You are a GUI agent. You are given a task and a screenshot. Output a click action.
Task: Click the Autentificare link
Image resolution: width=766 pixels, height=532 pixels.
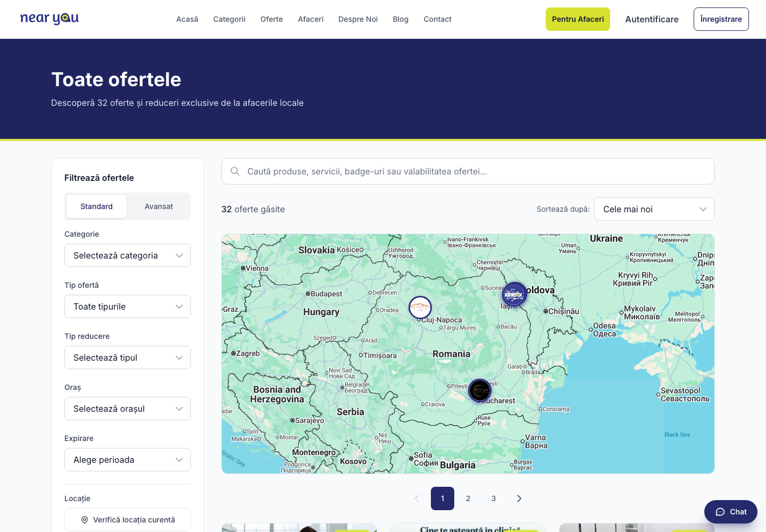[x=652, y=19]
